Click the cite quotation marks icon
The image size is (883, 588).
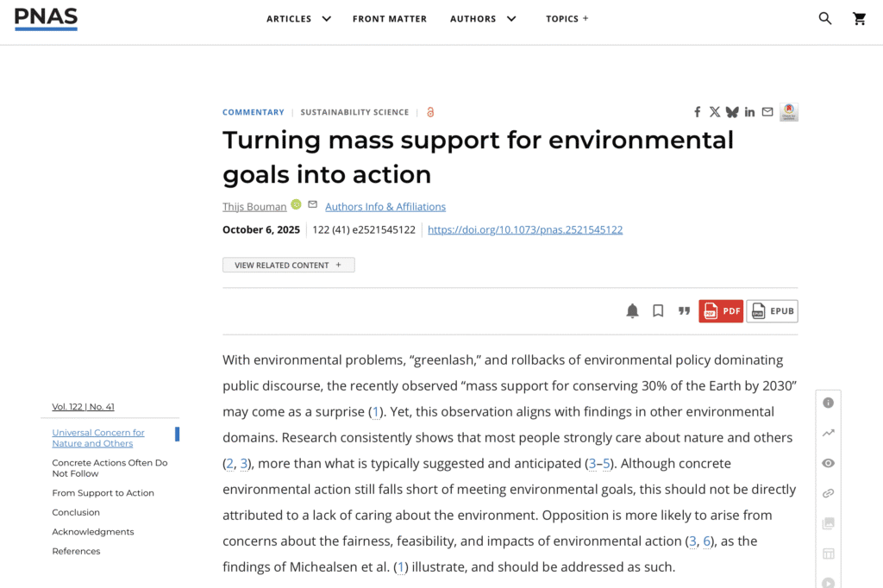684,311
